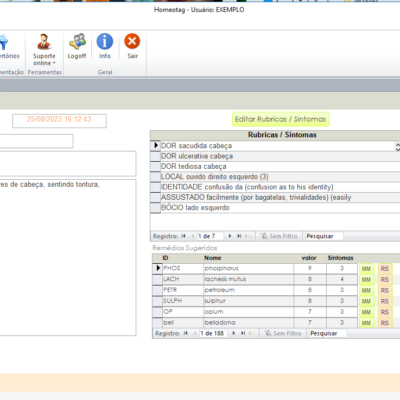The image size is (400, 400).
Task: Select the DOR sacudida cabeça row
Action: click(x=277, y=146)
